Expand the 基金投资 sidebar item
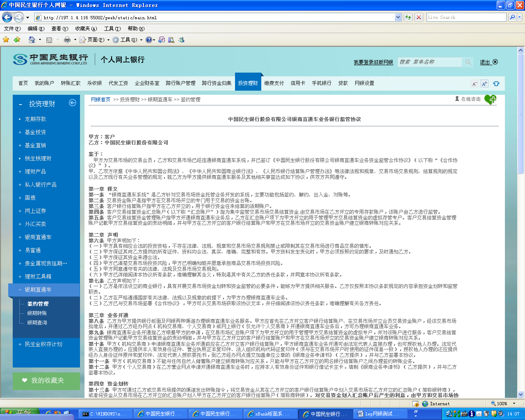The height and width of the screenshot is (420, 525). pyautogui.click(x=35, y=132)
